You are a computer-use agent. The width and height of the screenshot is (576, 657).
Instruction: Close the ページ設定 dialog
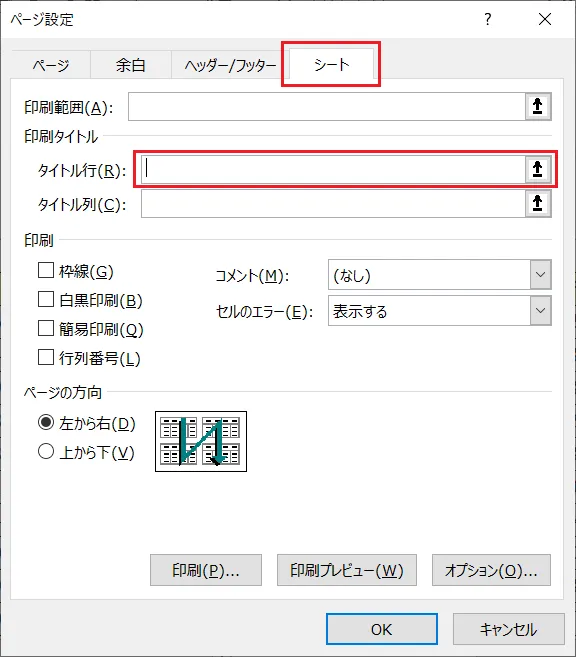point(545,19)
